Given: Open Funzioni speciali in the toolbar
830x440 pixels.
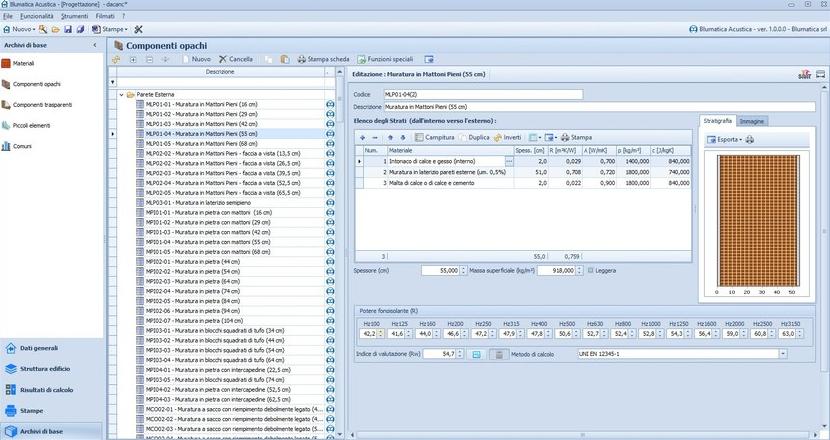Looking at the screenshot, I should (385, 59).
